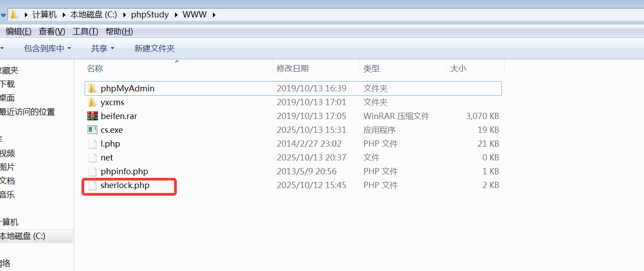
Task: Sort files by 大小 column header
Action: point(458,69)
